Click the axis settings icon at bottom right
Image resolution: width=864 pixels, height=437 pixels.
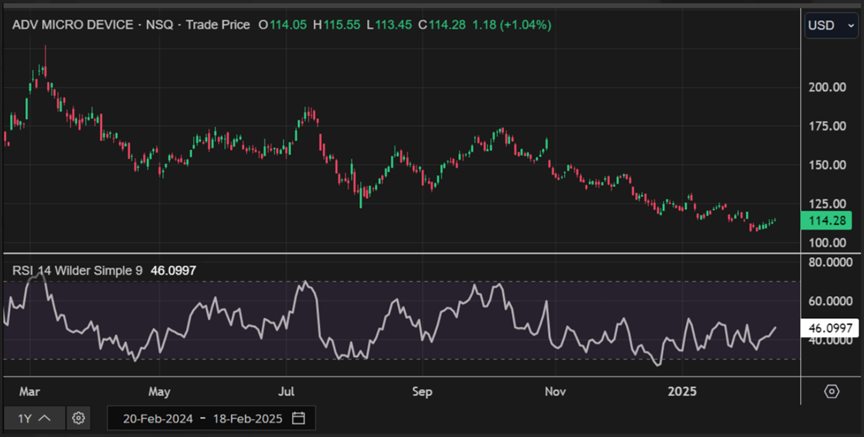click(831, 390)
